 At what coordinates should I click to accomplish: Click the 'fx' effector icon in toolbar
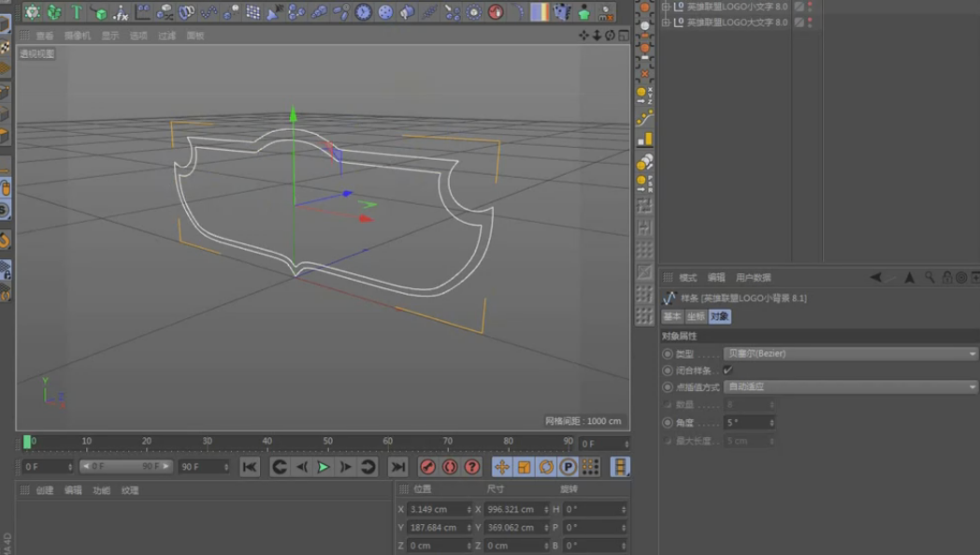(x=121, y=12)
